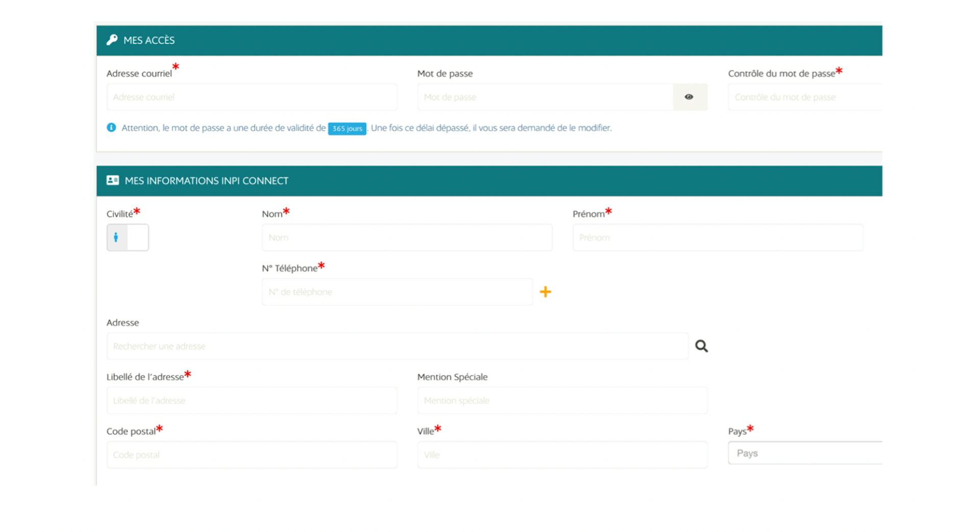
Task: Click the key icon beside MES ACCÈS
Action: (112, 40)
